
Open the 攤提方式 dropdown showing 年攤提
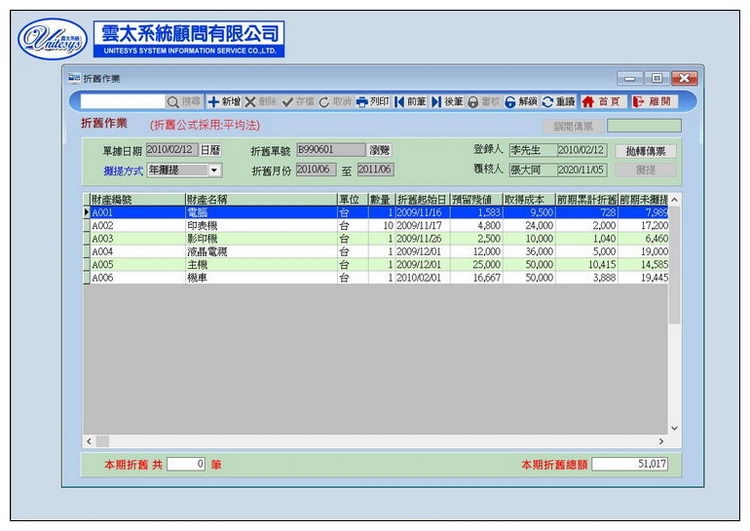(x=214, y=170)
